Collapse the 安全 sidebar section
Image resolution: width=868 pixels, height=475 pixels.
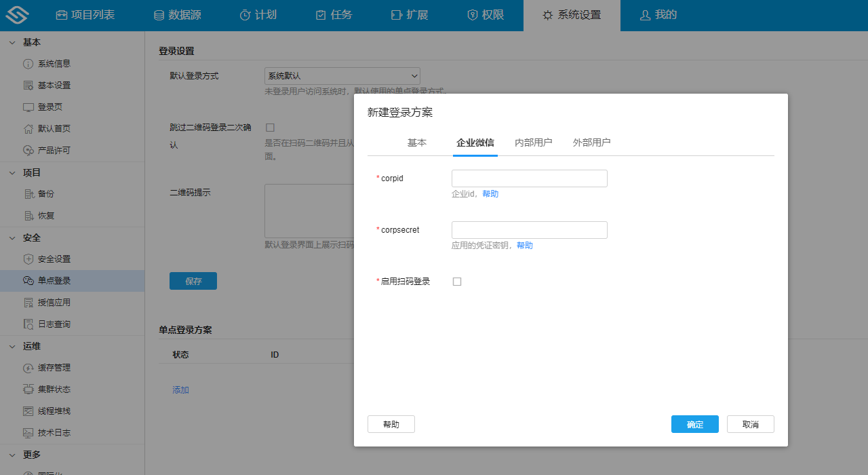(12, 237)
